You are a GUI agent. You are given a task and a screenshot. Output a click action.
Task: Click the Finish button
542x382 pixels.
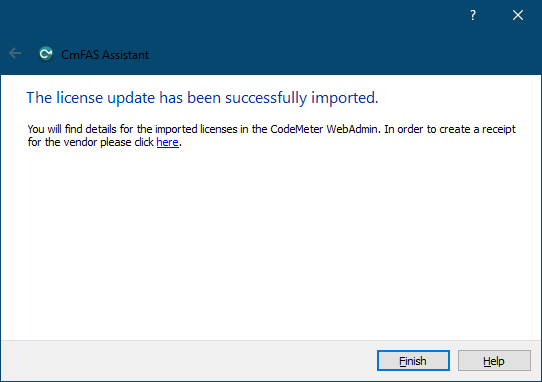coord(413,361)
